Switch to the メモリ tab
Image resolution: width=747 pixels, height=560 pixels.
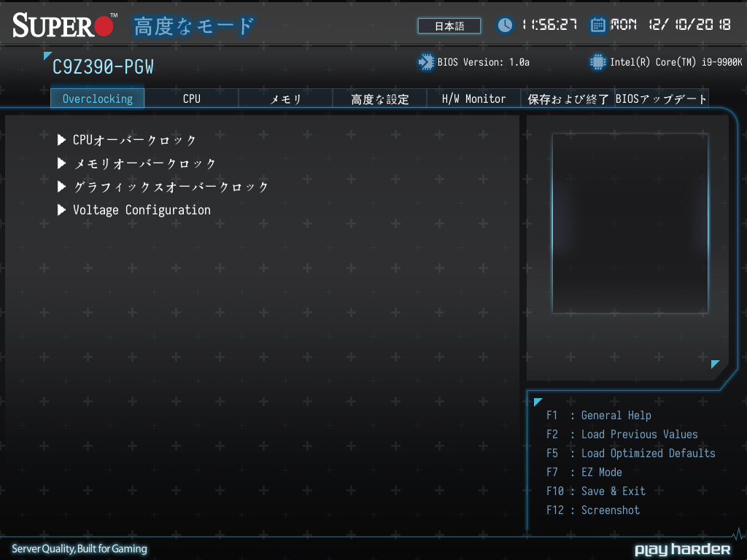(285, 98)
